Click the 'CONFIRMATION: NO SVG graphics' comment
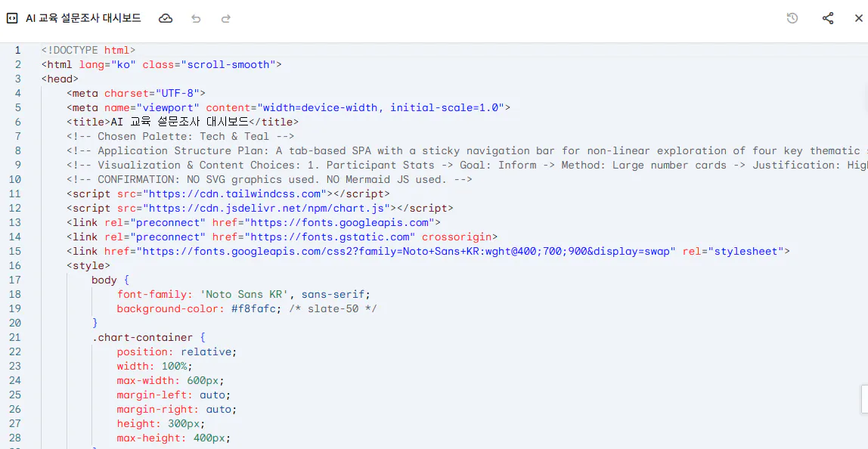 point(270,180)
